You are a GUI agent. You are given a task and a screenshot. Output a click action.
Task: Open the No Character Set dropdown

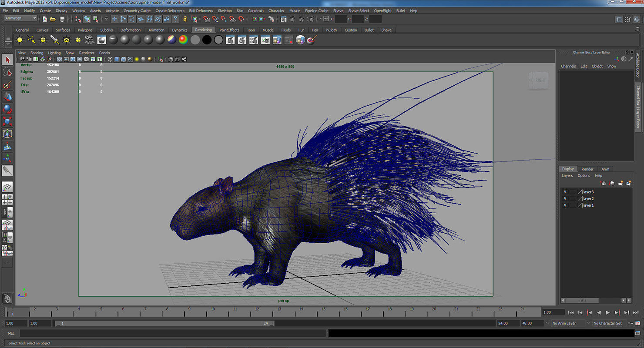(x=610, y=323)
